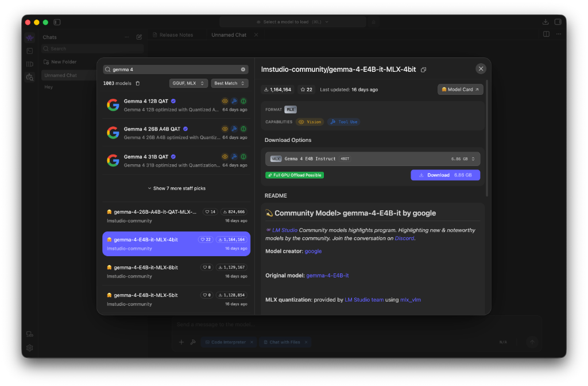588x386 pixels.
Task: Open the My Models sidebar icon
Action: click(x=30, y=64)
